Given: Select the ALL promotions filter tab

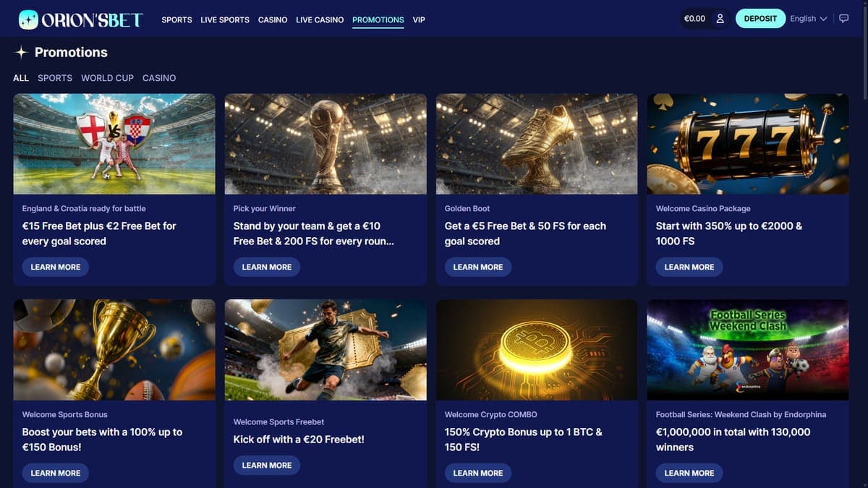Looking at the screenshot, I should click(21, 78).
